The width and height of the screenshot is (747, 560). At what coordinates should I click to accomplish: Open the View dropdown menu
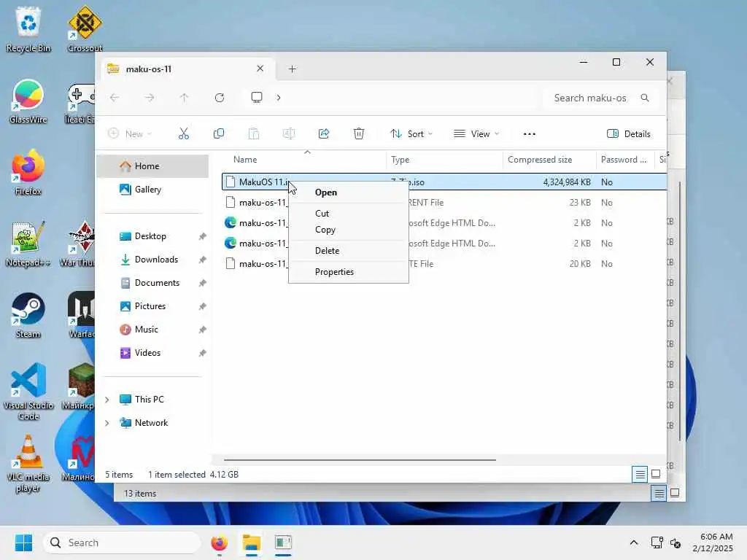pos(476,134)
